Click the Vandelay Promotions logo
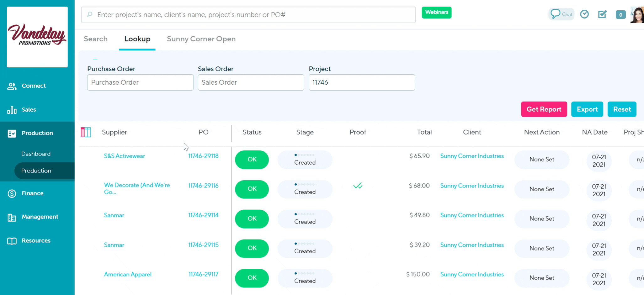 [37, 37]
